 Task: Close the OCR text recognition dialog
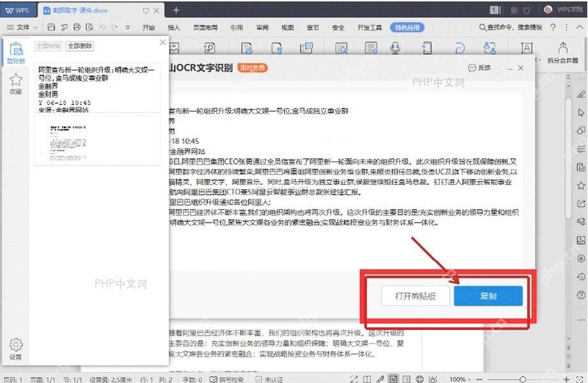coord(520,68)
